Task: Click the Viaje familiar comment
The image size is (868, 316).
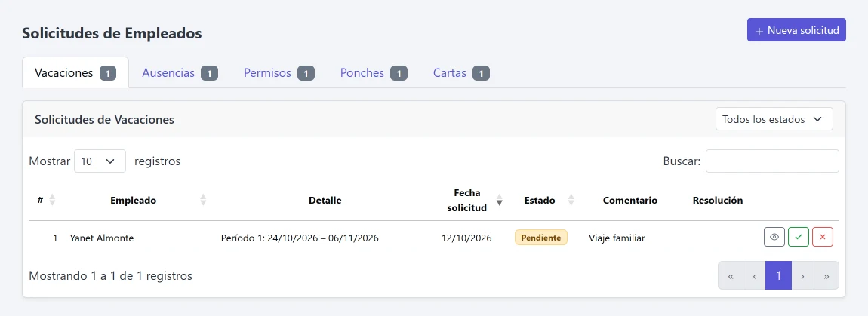Action: (617, 238)
